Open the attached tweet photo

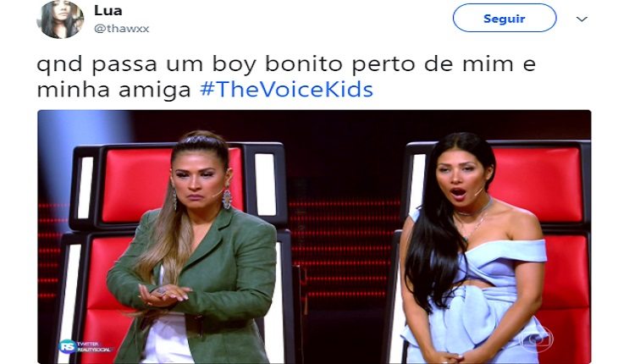pyautogui.click(x=314, y=236)
